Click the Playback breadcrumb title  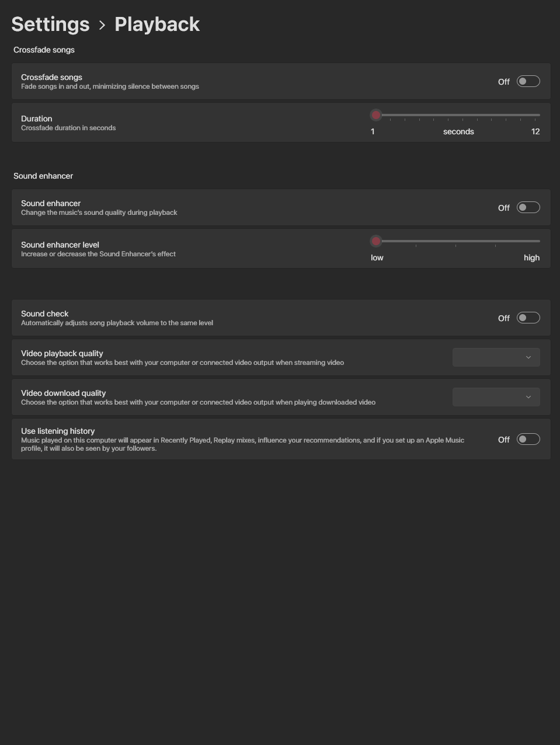point(157,24)
